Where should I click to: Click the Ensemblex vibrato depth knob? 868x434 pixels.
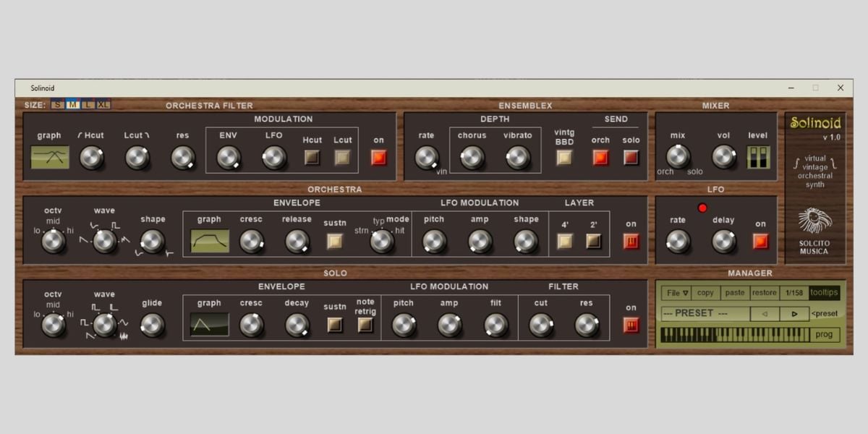tap(518, 157)
